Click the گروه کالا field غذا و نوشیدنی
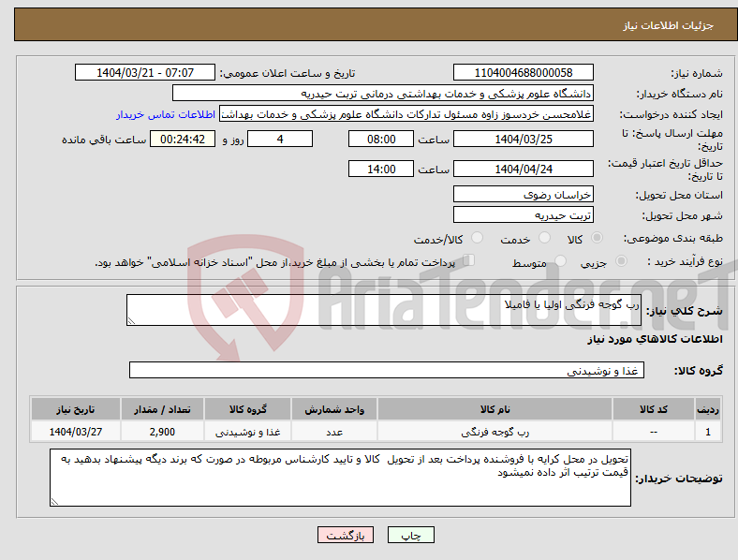The image size is (738, 560). pos(387,370)
